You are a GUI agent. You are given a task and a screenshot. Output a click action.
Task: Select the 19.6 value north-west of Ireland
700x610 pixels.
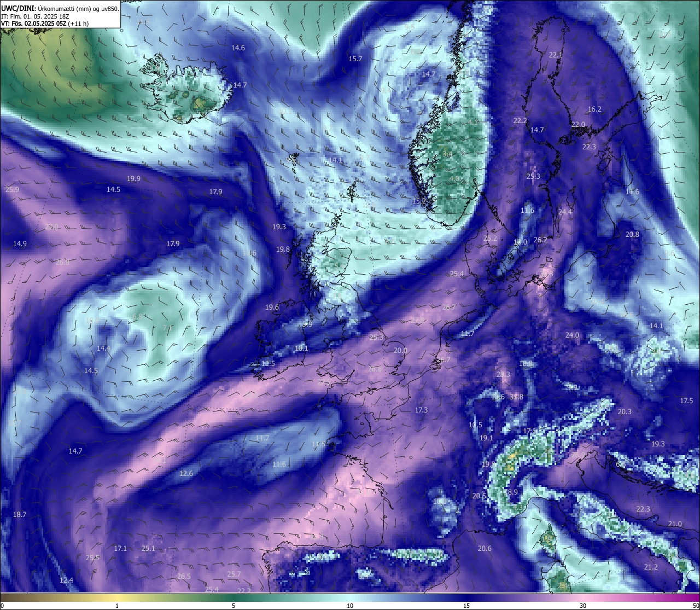pos(272,307)
